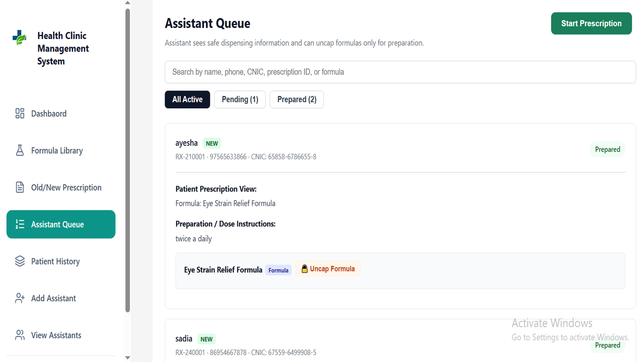Click 'Preparation / Dose Instructions:' label
This screenshot has height=362, width=644.
[x=225, y=224]
